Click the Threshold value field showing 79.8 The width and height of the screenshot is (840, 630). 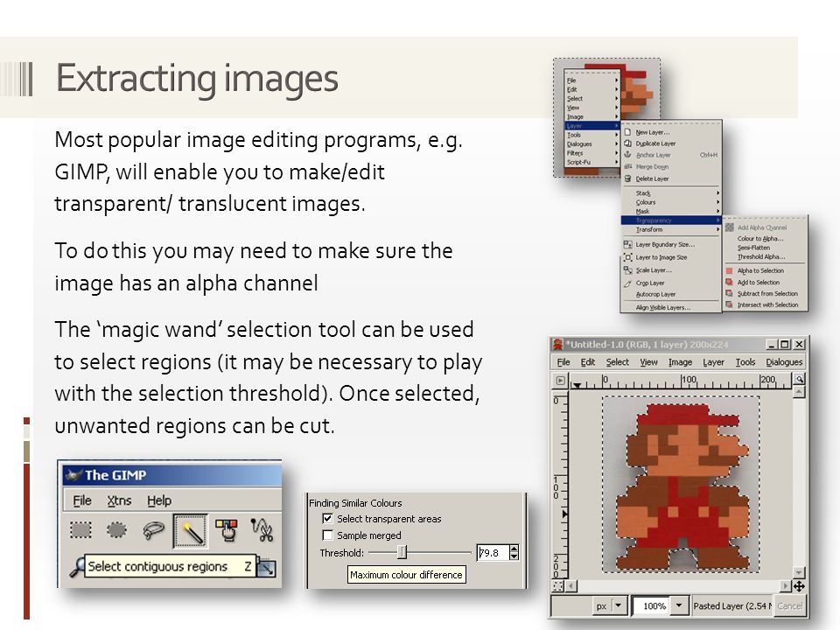pos(493,552)
